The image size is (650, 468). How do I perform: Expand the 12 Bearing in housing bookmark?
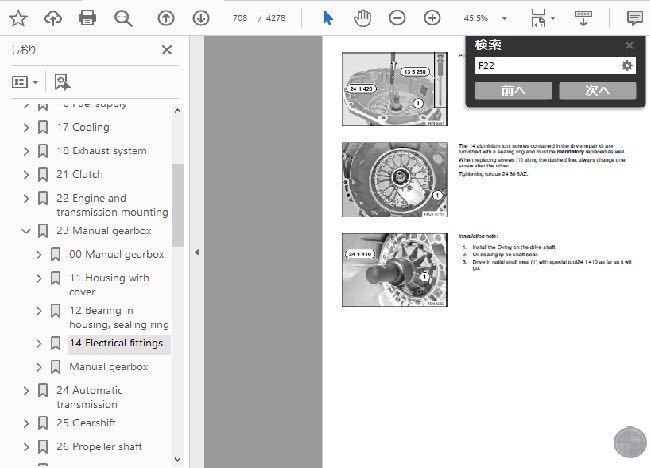pyautogui.click(x=39, y=310)
